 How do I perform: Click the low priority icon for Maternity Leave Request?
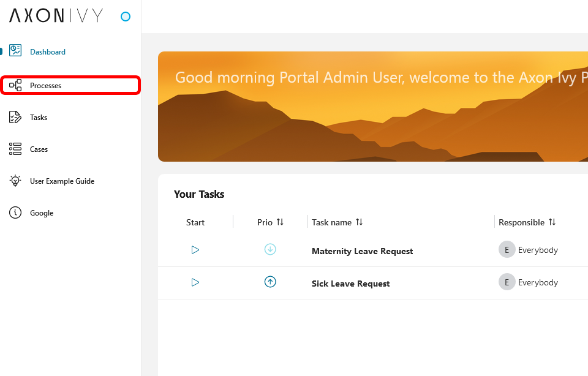[x=270, y=249]
